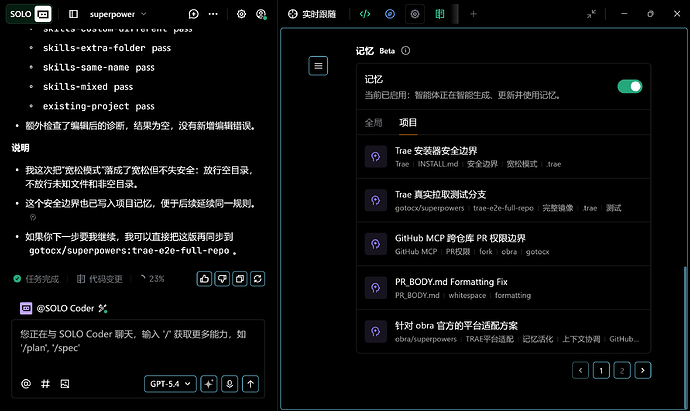Click the memory panel vertical scrollbar

pos(685,337)
